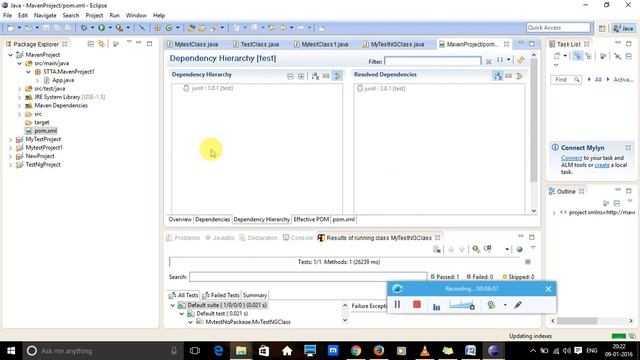
Task: Toggle filter icon in Resolved Dependencies section
Action: (x=519, y=76)
